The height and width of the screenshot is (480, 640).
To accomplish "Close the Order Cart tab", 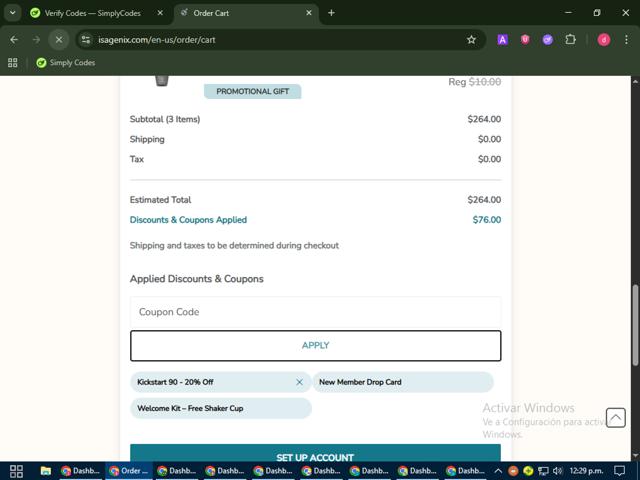I will coord(309,13).
